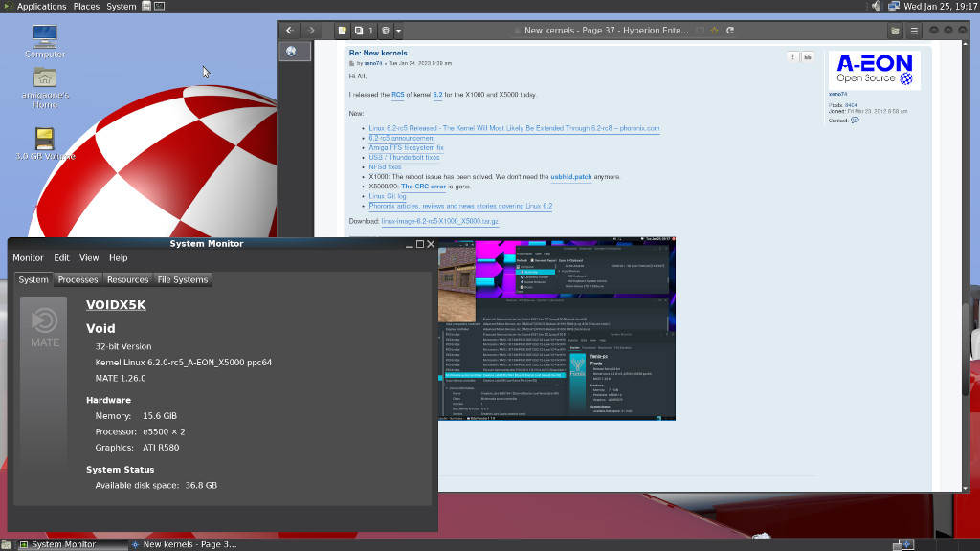Screen dimensions: 980x551
Task: Click the available disk space '36.8 GB'
Action: [201, 485]
